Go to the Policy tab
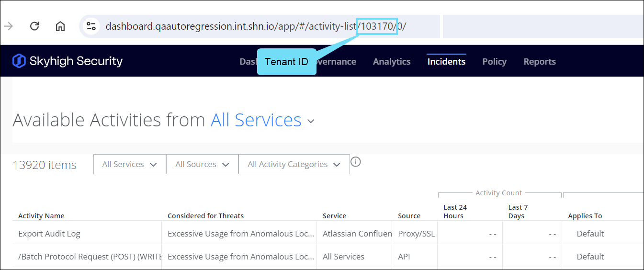Viewport: 644px width, 270px height. tap(494, 62)
